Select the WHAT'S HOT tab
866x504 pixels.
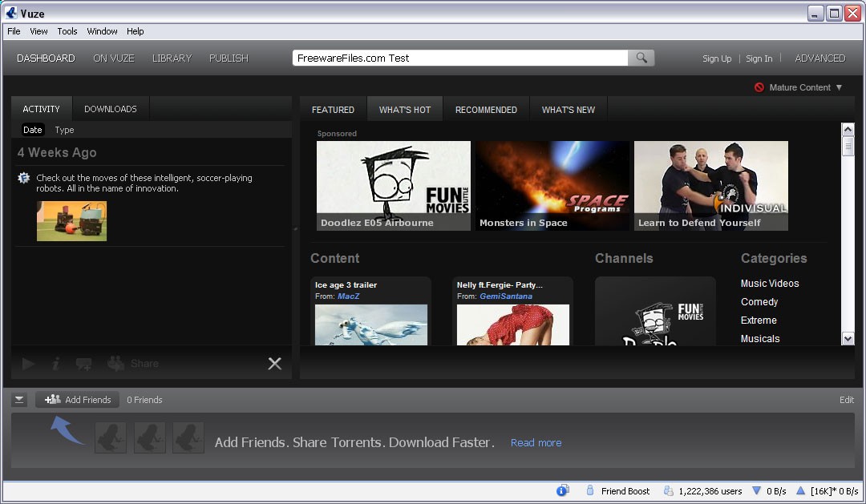point(405,110)
